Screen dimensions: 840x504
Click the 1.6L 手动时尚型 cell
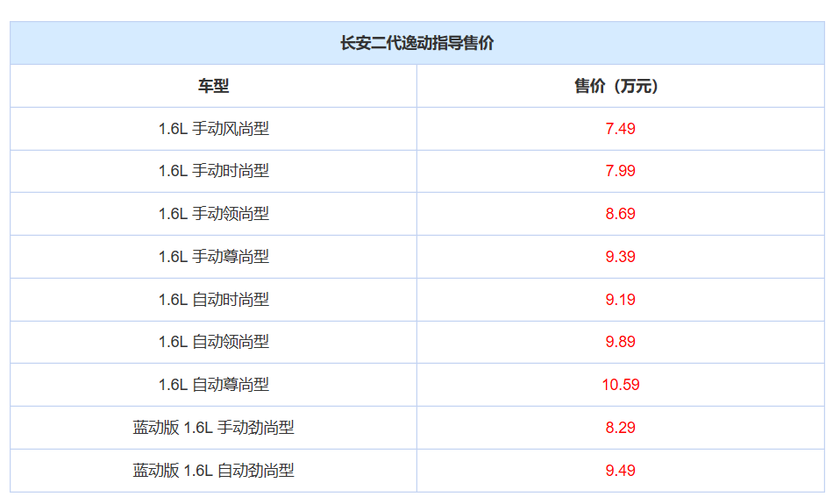(x=213, y=171)
